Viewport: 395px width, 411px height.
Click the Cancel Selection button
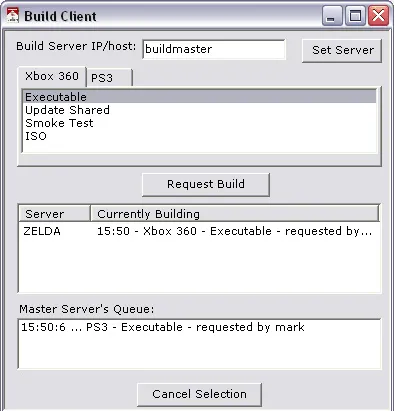tap(199, 394)
